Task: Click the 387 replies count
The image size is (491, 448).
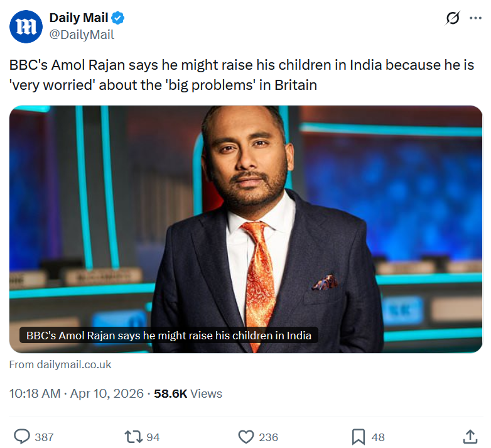Action: pos(44,437)
